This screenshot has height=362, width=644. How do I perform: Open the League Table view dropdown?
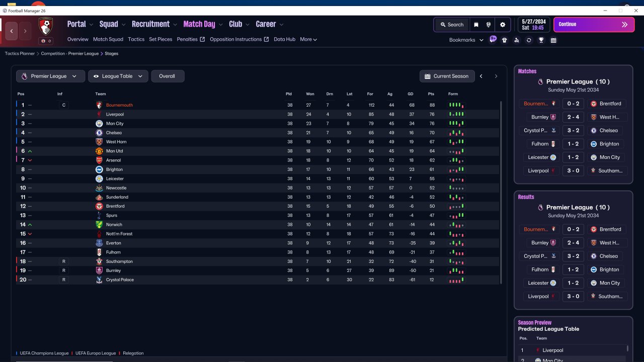coord(118,76)
